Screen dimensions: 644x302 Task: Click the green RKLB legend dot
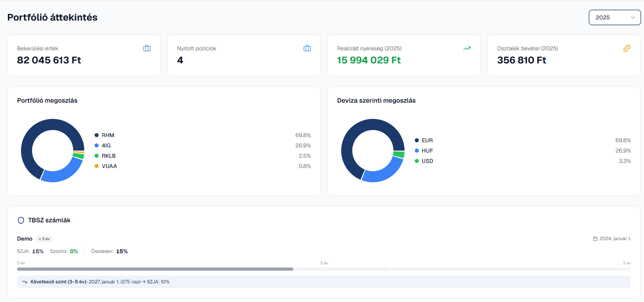coord(97,156)
